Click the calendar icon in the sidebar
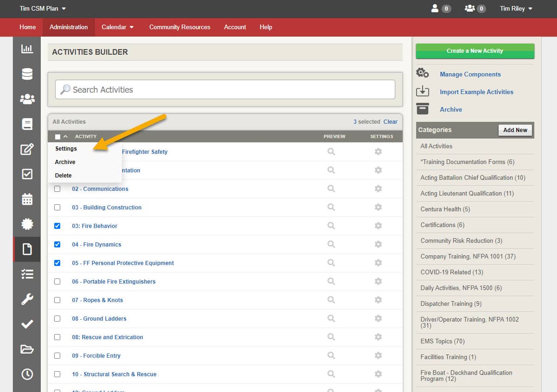Viewport: 557px width, 392px height. coord(27,199)
